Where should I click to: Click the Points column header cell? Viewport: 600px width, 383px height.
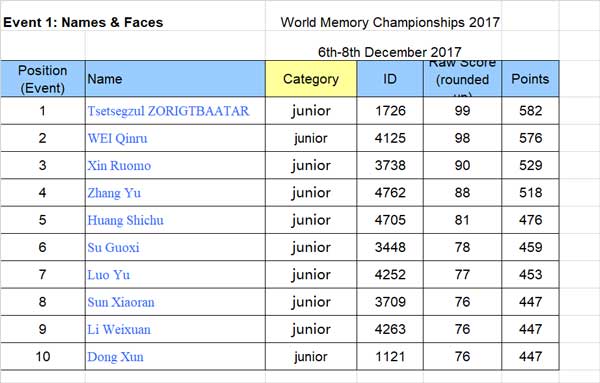(530, 79)
